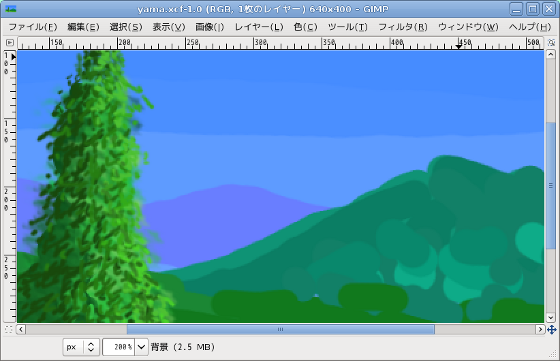The width and height of the screenshot is (560, 361).
Task: Open the ファイル(F) menu
Action: point(33,27)
